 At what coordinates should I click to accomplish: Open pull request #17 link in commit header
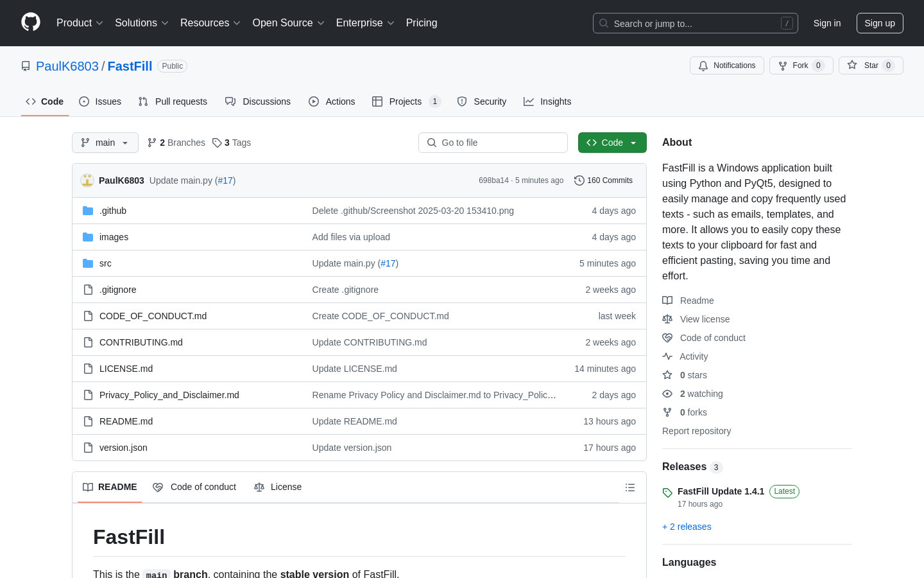pyautogui.click(x=225, y=180)
